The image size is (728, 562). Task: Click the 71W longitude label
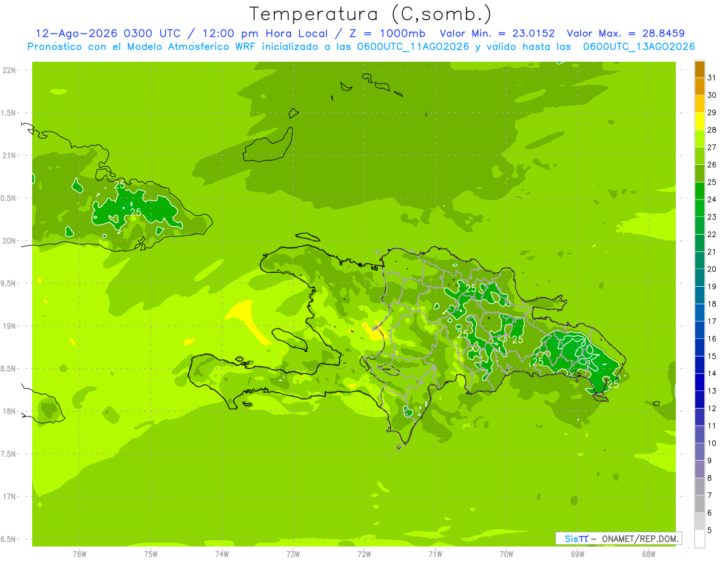(x=435, y=554)
